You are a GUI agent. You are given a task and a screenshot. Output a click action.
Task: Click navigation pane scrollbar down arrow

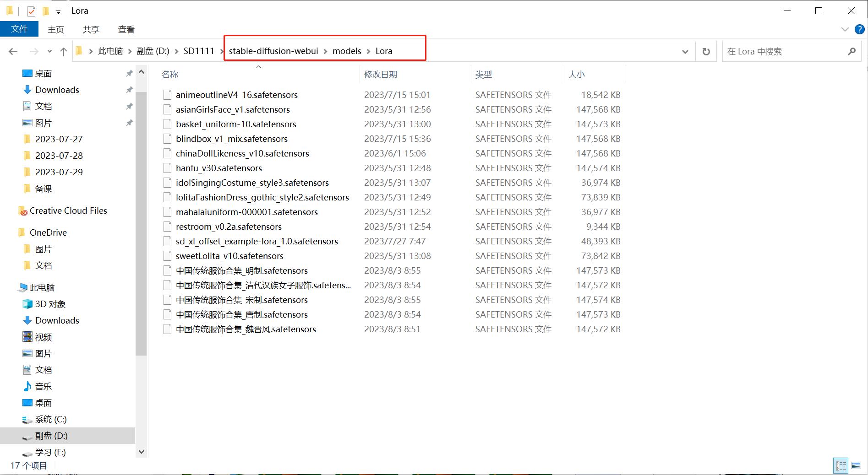(x=141, y=452)
